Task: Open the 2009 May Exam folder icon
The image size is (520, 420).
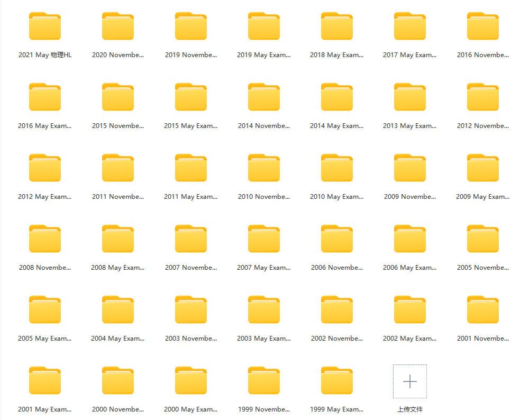Action: [482, 168]
